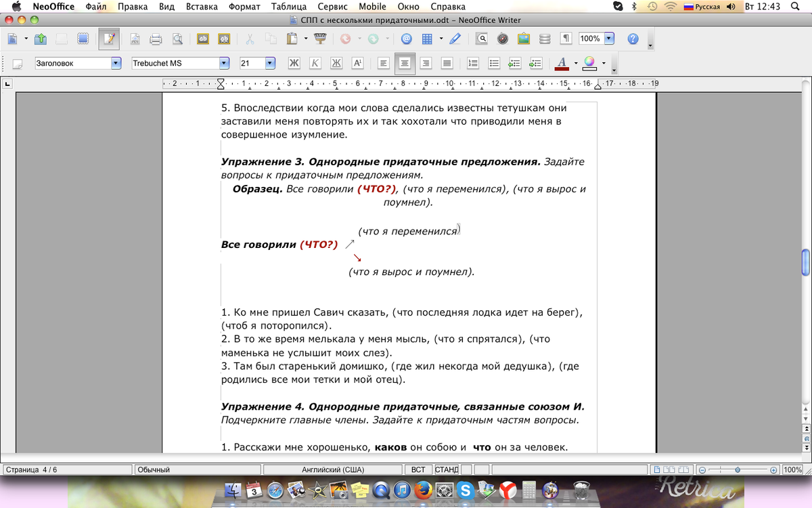This screenshot has width=812, height=508.
Task: Expand the Trebuchet MS font dropdown
Action: [224, 63]
